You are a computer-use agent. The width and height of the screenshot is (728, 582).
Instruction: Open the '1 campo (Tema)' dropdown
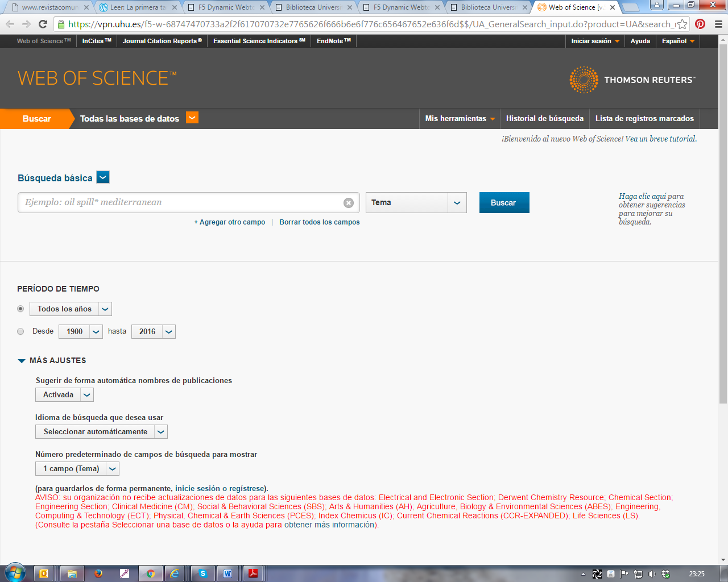click(77, 468)
